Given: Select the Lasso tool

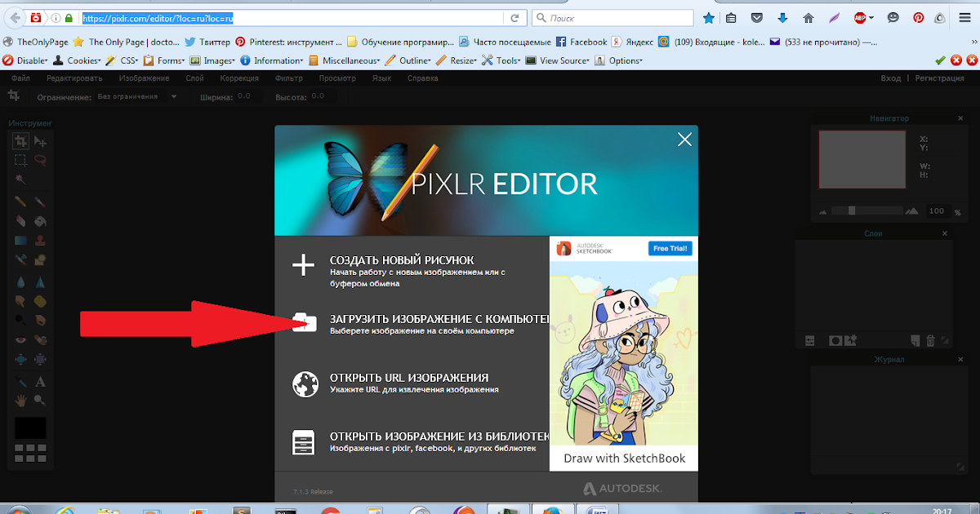Looking at the screenshot, I should (40, 160).
